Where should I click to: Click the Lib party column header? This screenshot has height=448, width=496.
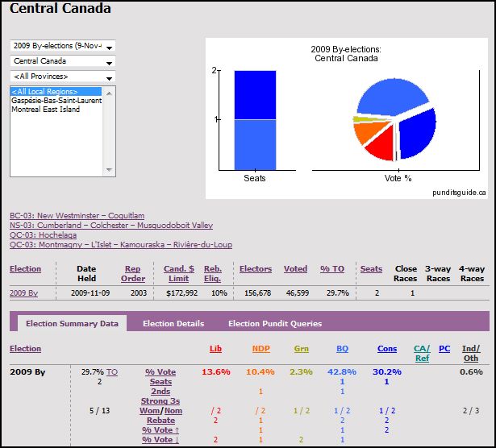(x=215, y=349)
